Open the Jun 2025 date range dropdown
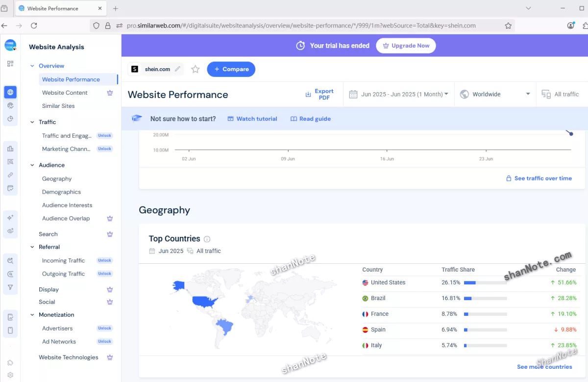Screen dimensions: 588x382 [399, 94]
